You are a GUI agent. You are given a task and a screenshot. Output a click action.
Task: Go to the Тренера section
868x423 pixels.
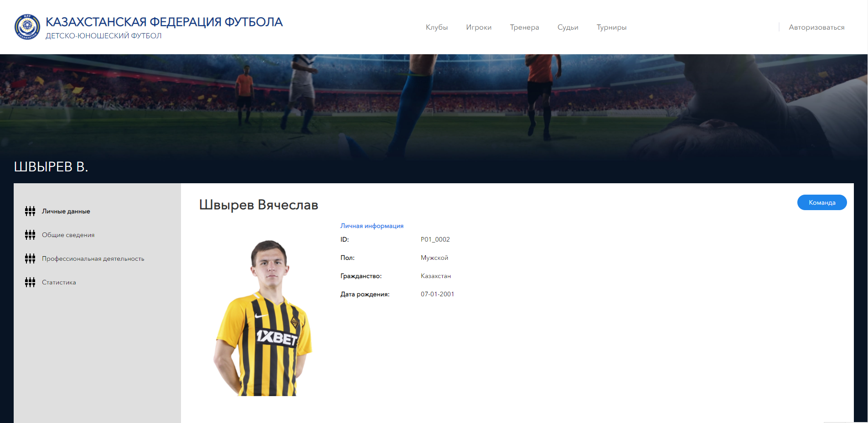[x=524, y=27]
